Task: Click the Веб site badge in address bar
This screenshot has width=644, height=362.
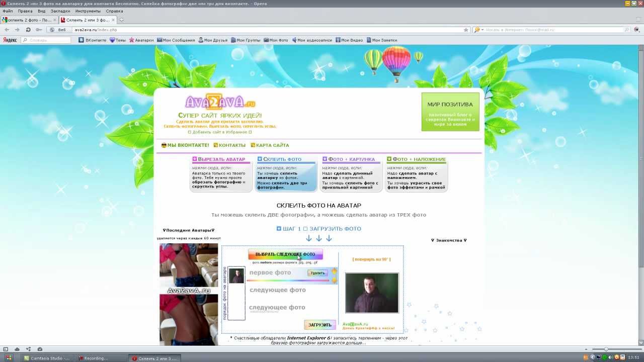Action: 59,30
